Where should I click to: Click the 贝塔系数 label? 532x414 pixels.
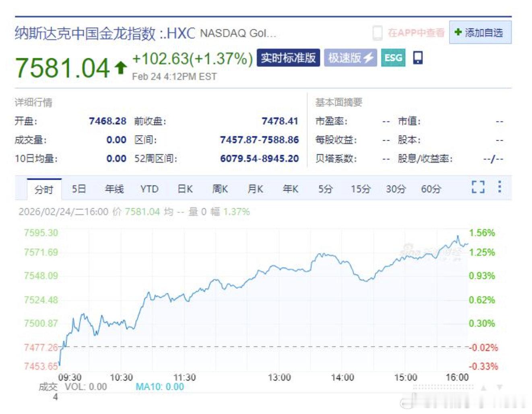336,159
